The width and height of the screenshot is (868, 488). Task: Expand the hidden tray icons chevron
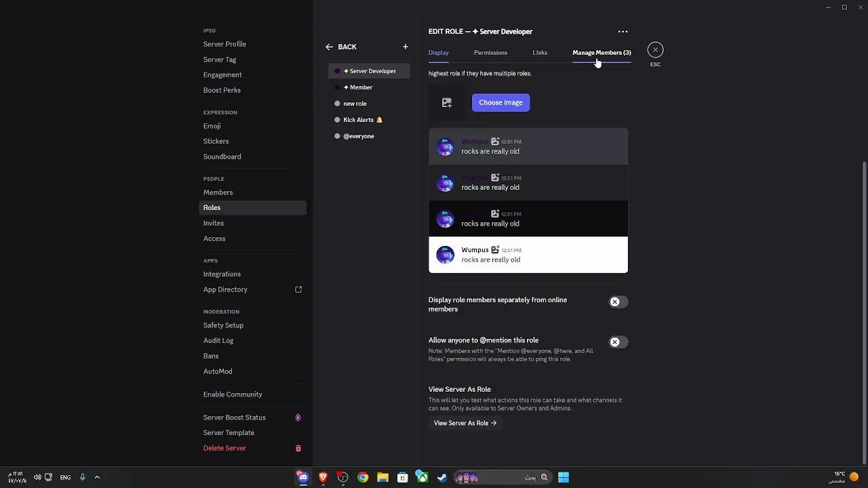click(97, 477)
